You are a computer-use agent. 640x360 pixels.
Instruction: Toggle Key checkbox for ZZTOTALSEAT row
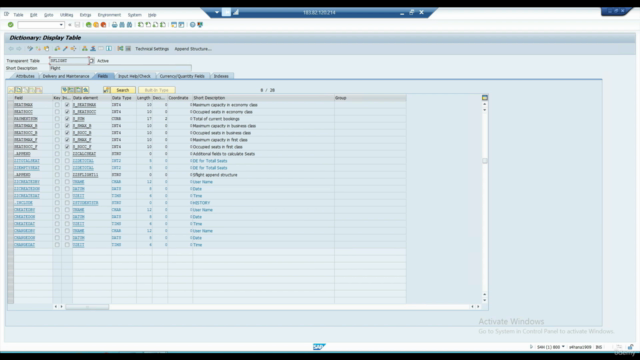pyautogui.click(x=57, y=161)
